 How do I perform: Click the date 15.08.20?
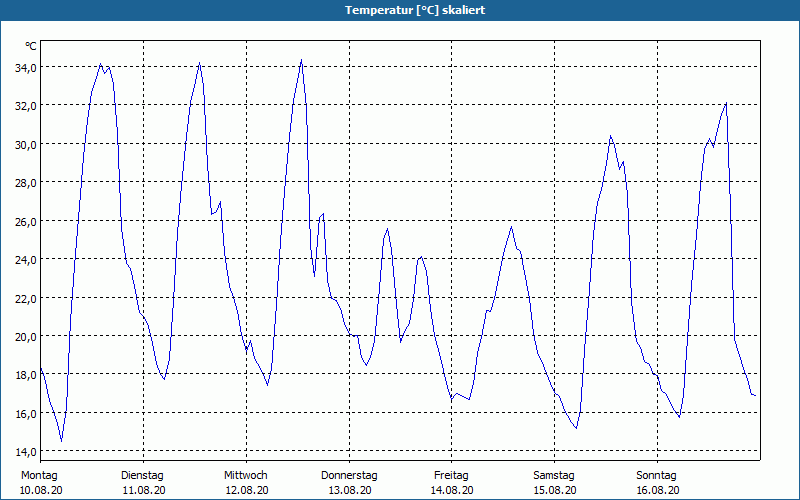(555, 491)
